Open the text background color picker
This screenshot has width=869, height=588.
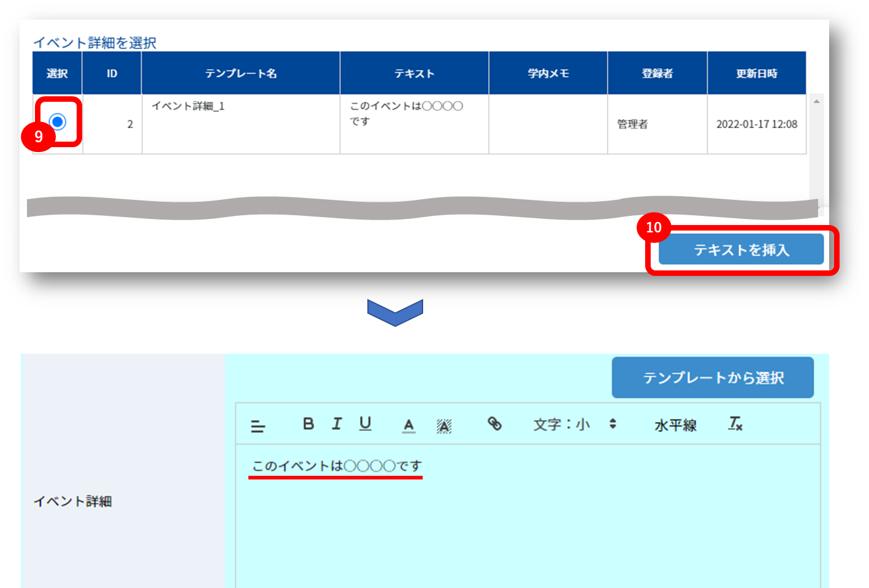tap(444, 426)
